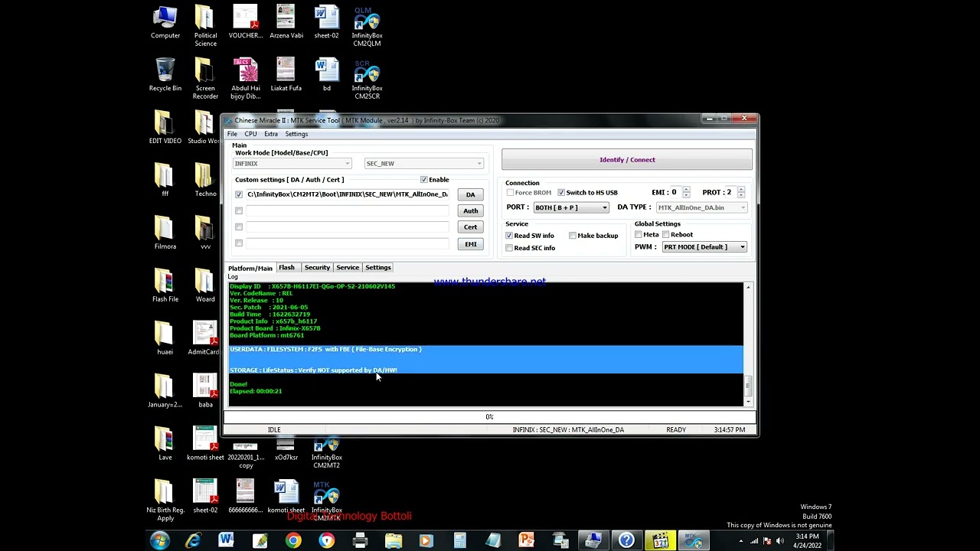
Task: Toggle the Force BROM checkbox
Action: (x=510, y=193)
